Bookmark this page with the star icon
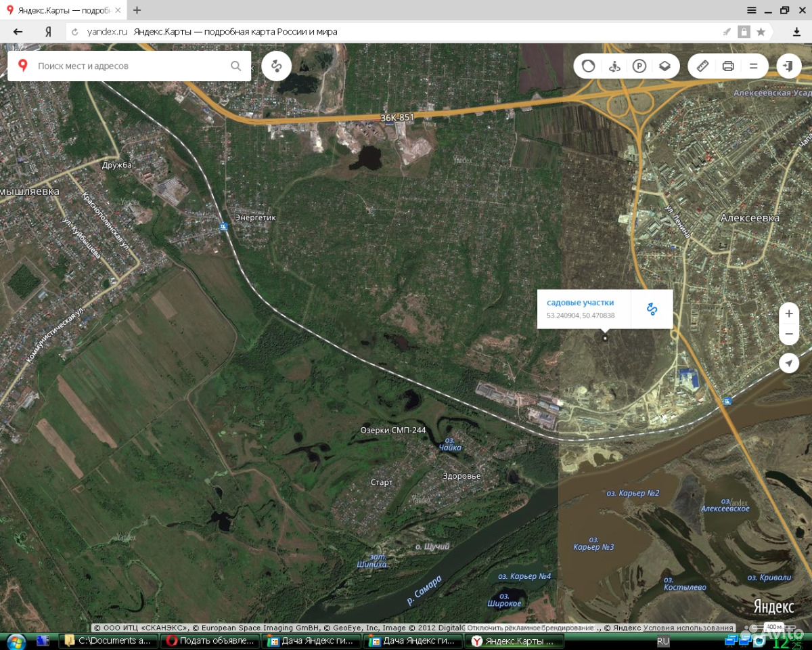 tap(761, 31)
